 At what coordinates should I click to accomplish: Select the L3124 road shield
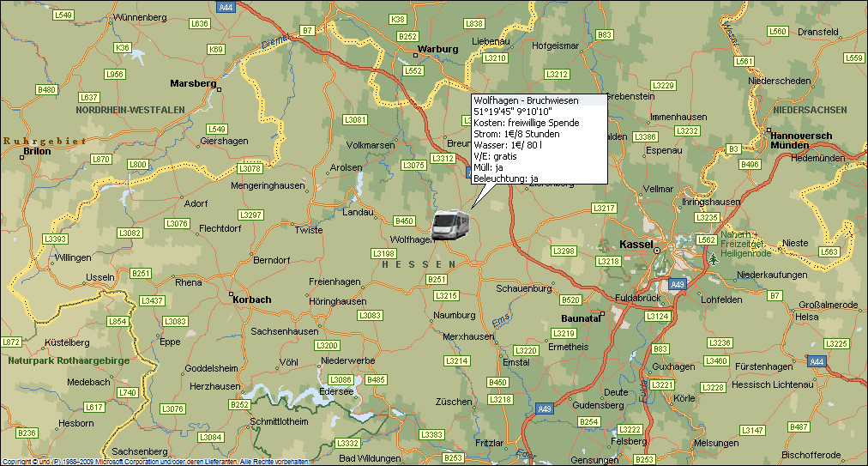658,317
